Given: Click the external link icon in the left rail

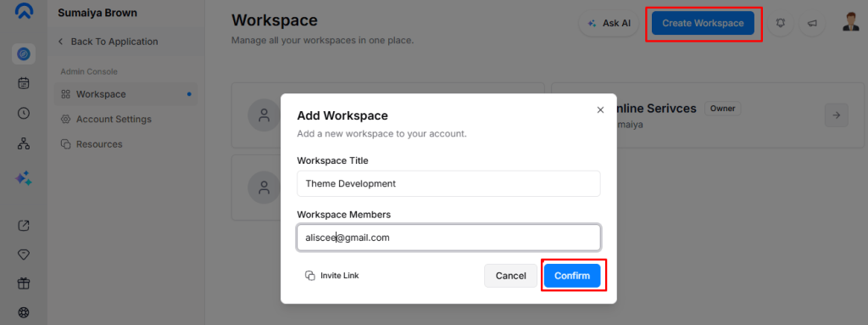Looking at the screenshot, I should [23, 226].
